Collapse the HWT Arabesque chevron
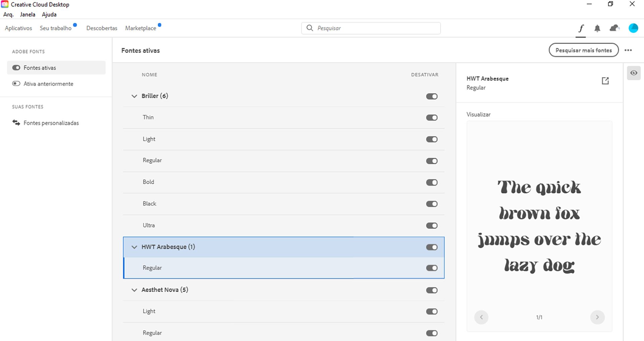644x341 pixels. pyautogui.click(x=134, y=247)
